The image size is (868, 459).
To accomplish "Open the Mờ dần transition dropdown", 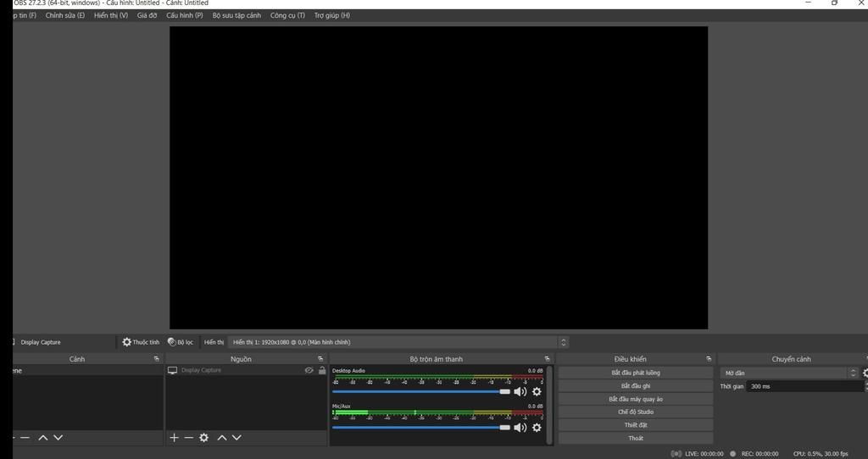I will (x=789, y=373).
